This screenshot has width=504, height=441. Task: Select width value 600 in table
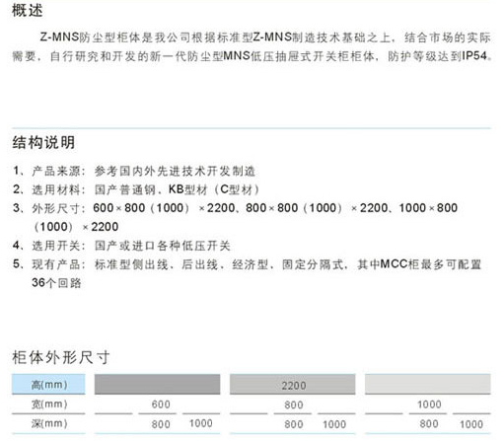click(161, 404)
